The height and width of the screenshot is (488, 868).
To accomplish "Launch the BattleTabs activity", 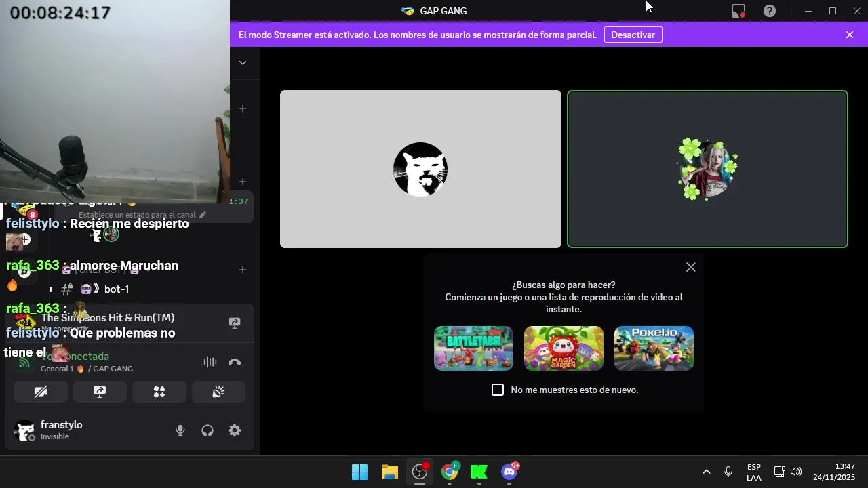I will tap(473, 348).
